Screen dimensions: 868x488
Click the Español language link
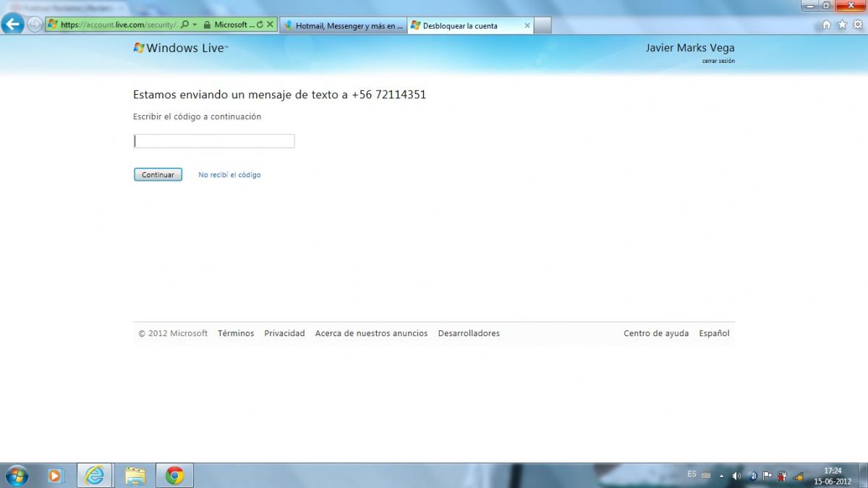point(714,333)
